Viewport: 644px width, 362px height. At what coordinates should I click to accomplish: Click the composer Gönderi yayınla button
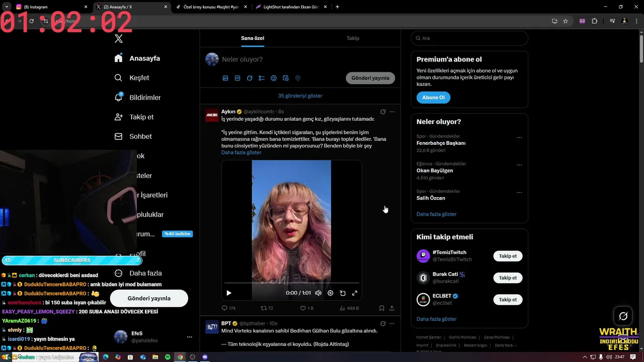[x=370, y=78]
